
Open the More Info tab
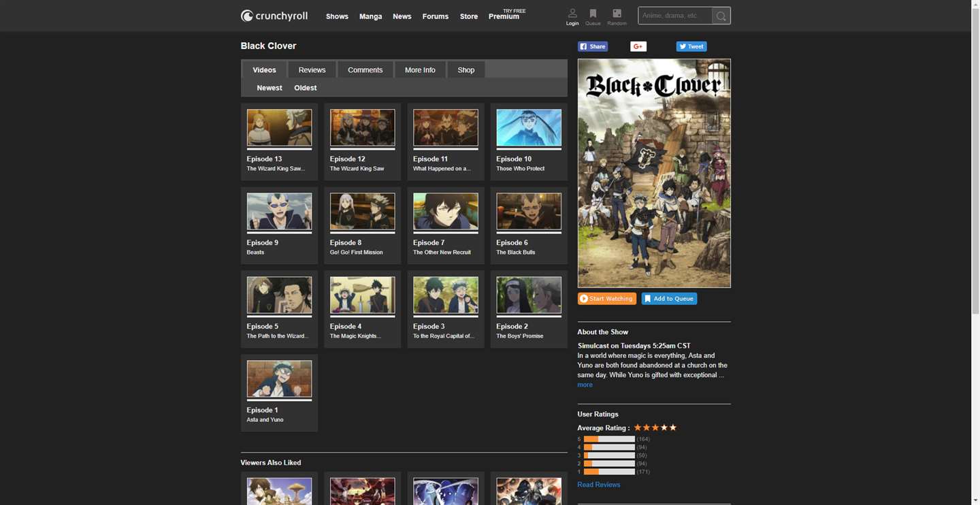pyautogui.click(x=420, y=69)
